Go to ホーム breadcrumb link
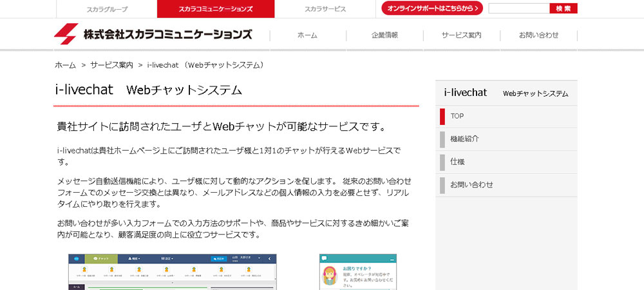The height and width of the screenshot is (290, 644). click(65, 65)
